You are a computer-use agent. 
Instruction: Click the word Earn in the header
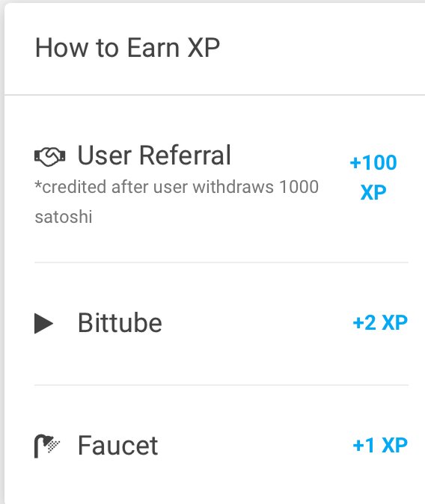153,48
